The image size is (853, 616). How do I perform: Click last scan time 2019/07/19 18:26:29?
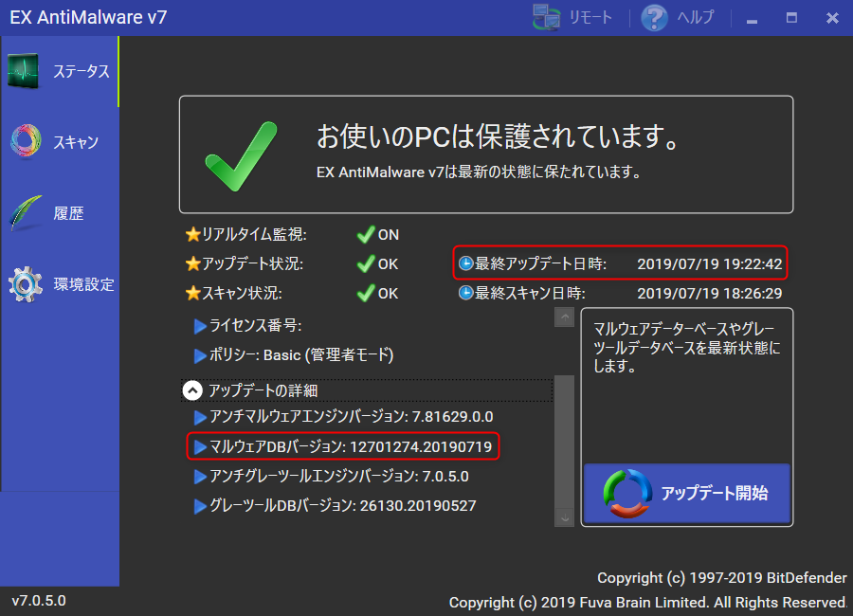(709, 293)
